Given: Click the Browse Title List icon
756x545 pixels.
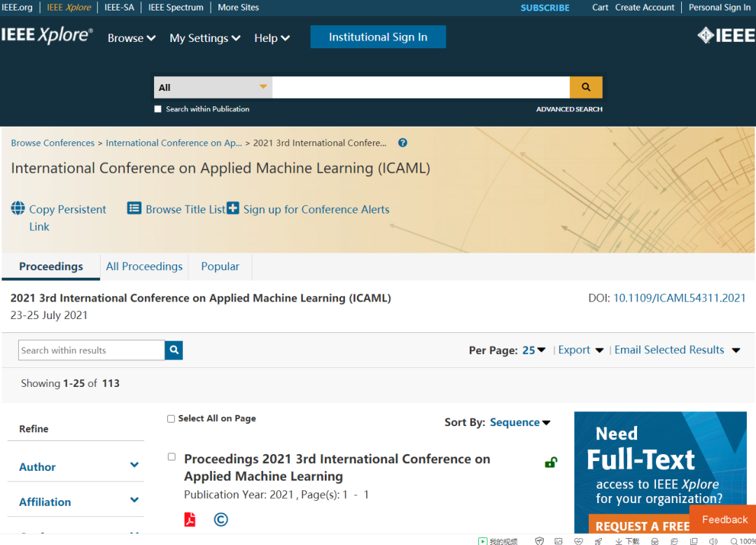Looking at the screenshot, I should 134,208.
